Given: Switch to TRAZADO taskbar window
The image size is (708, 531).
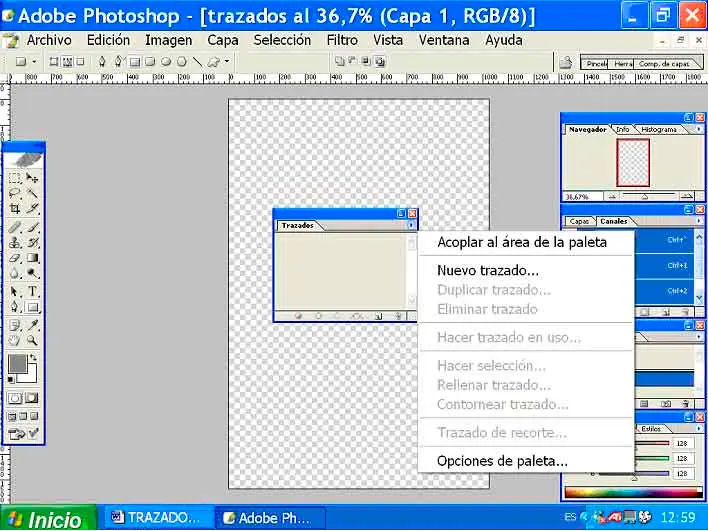Looking at the screenshot, I should click(158, 517).
